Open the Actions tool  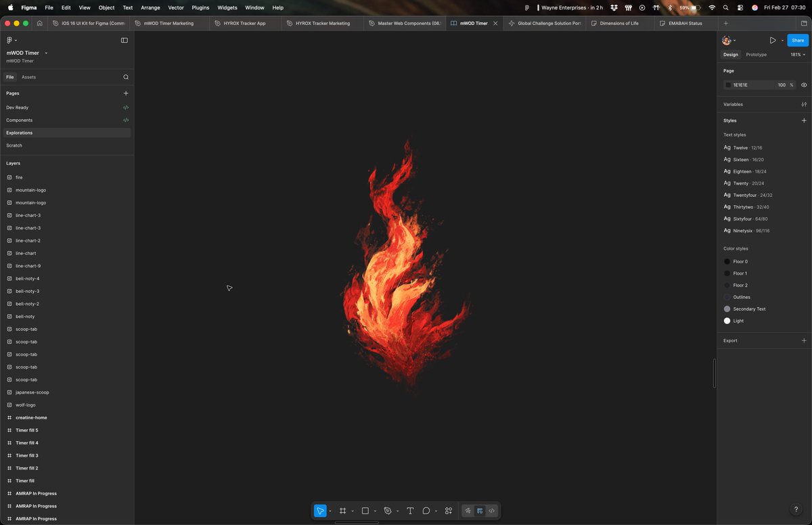click(x=449, y=511)
